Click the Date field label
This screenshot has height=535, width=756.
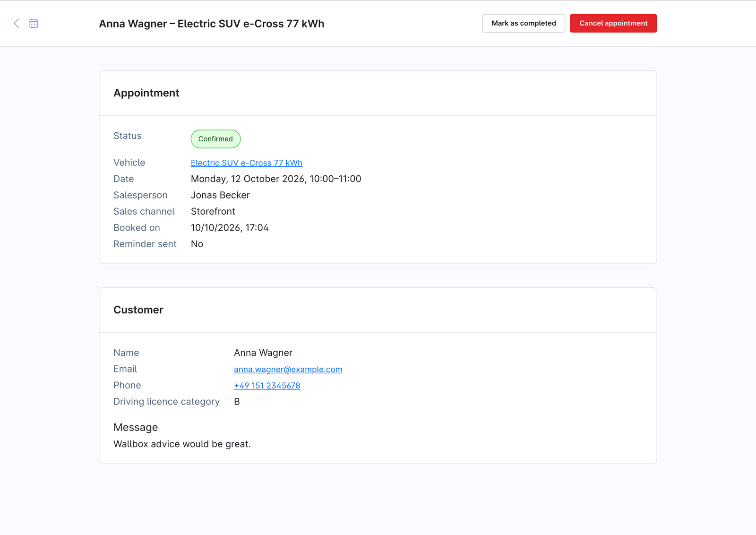124,179
